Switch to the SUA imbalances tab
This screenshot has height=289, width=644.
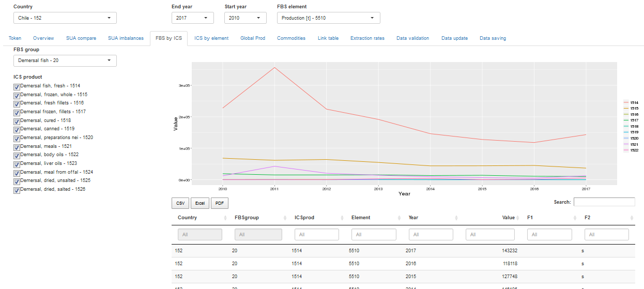[126, 38]
